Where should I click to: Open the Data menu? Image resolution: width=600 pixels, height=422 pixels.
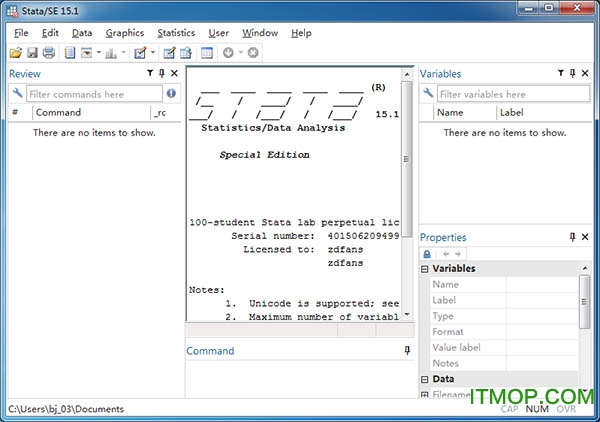(82, 33)
